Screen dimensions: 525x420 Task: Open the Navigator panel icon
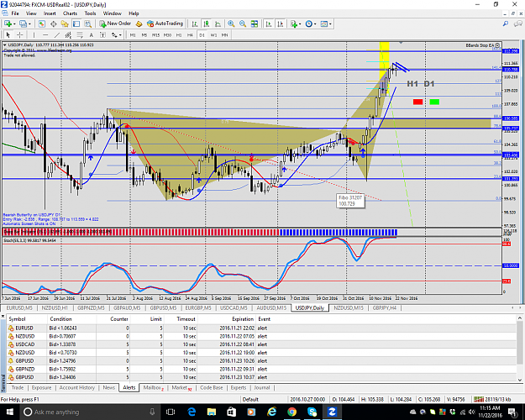click(65, 24)
